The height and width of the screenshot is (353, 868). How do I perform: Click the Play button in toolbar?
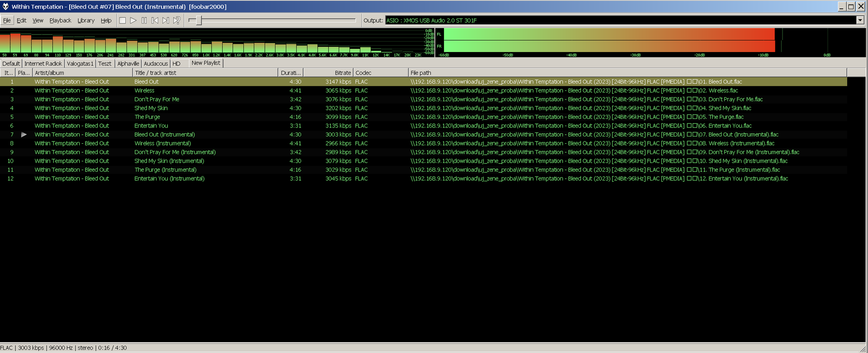(x=133, y=20)
